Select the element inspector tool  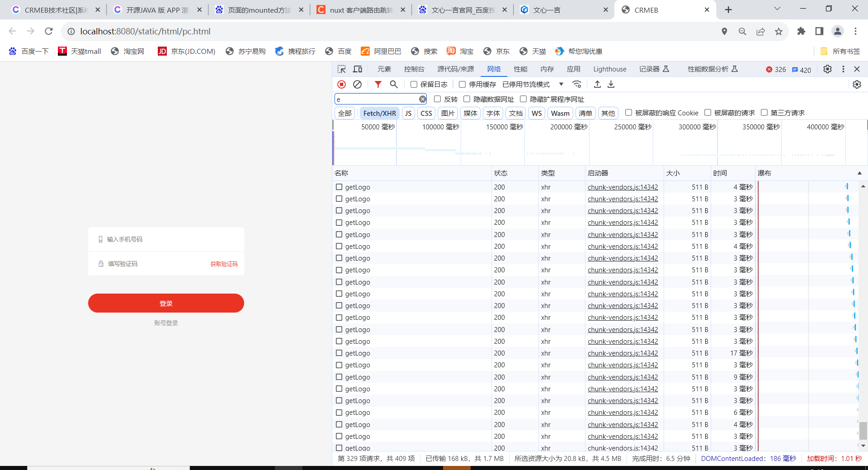(342, 69)
